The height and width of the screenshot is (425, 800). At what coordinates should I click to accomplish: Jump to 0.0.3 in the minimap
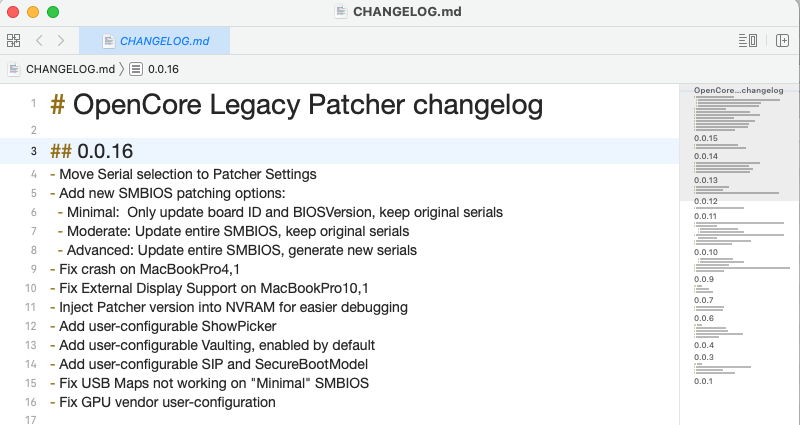[x=704, y=357]
